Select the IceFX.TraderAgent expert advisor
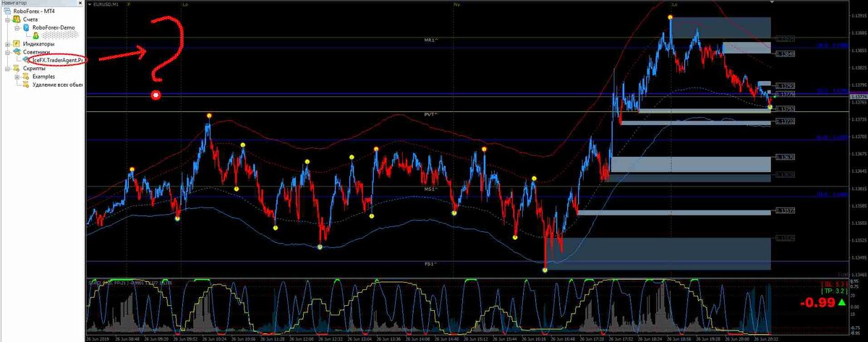The height and width of the screenshot is (342, 868). [58, 60]
